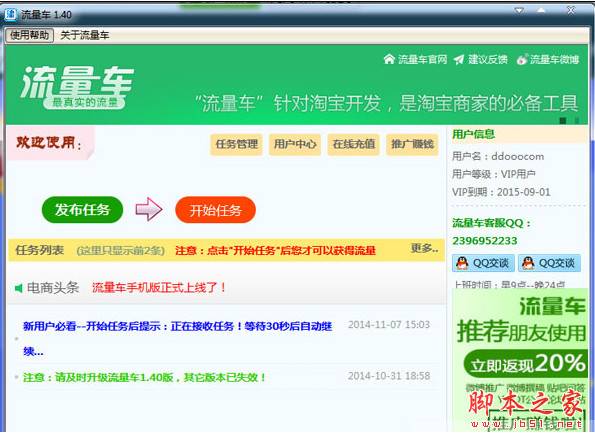Image resolution: width=595 pixels, height=435 pixels.
Task: Click the 流量车 app icon in title bar
Action: click(10, 14)
